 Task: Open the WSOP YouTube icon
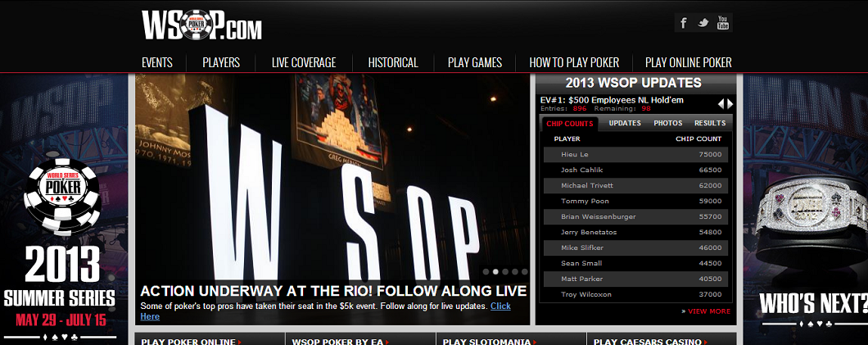pos(722,23)
